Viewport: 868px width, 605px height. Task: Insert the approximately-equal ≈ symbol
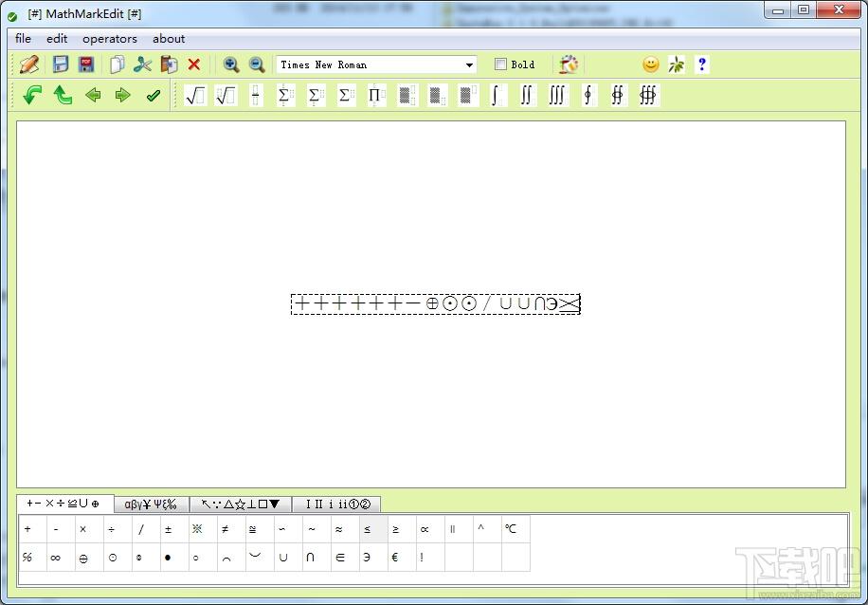click(x=345, y=529)
